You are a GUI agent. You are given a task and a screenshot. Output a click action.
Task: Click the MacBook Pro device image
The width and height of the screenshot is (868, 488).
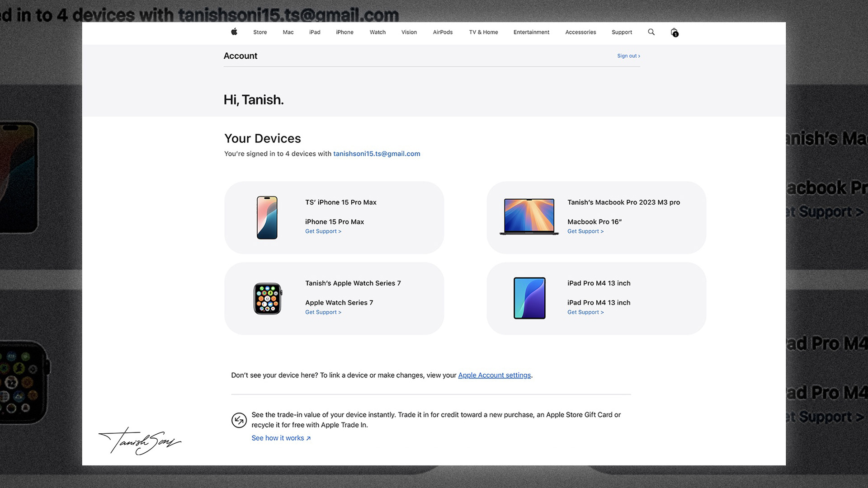point(529,217)
